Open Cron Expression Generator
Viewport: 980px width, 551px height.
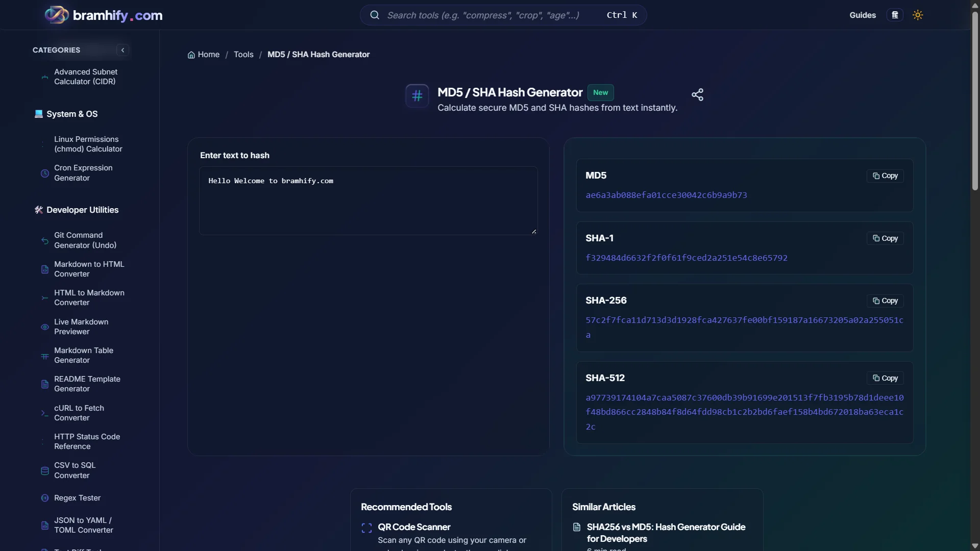84,173
